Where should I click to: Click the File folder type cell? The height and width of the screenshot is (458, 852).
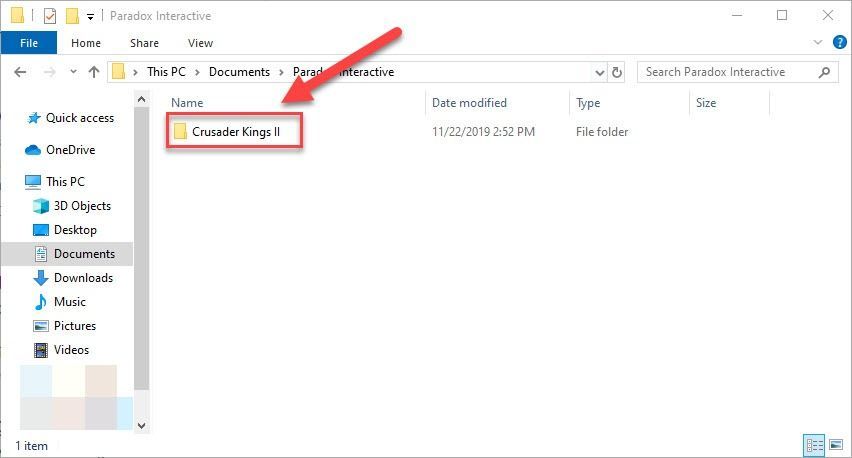[x=602, y=131]
